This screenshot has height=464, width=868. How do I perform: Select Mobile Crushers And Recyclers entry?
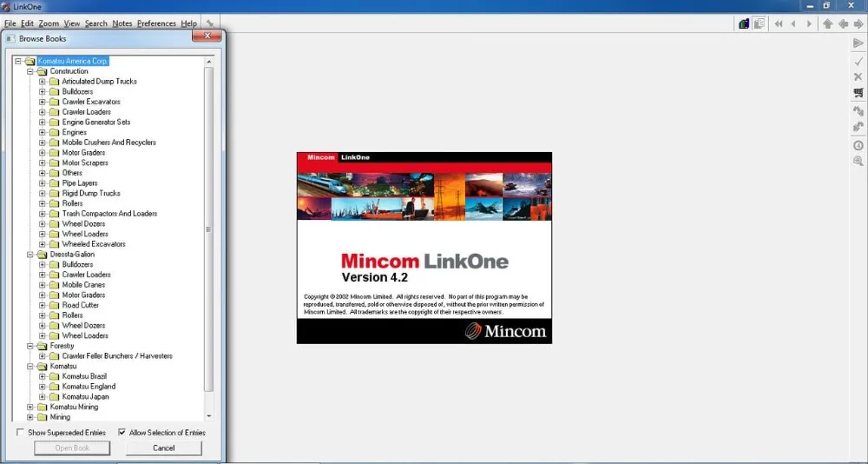point(109,143)
